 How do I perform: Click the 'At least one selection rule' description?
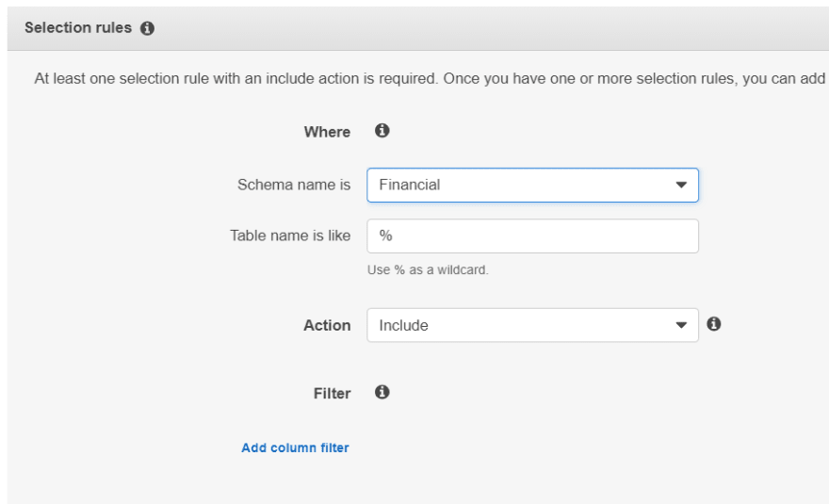[430, 79]
